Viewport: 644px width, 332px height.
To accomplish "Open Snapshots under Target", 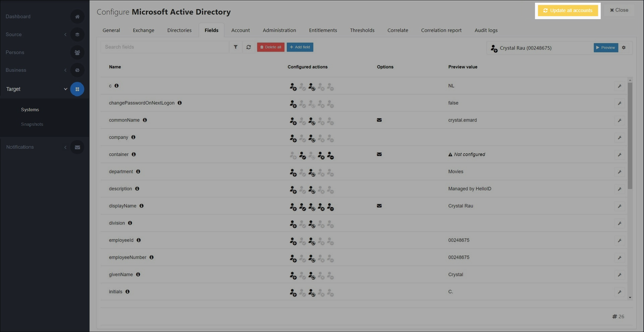I will point(32,124).
